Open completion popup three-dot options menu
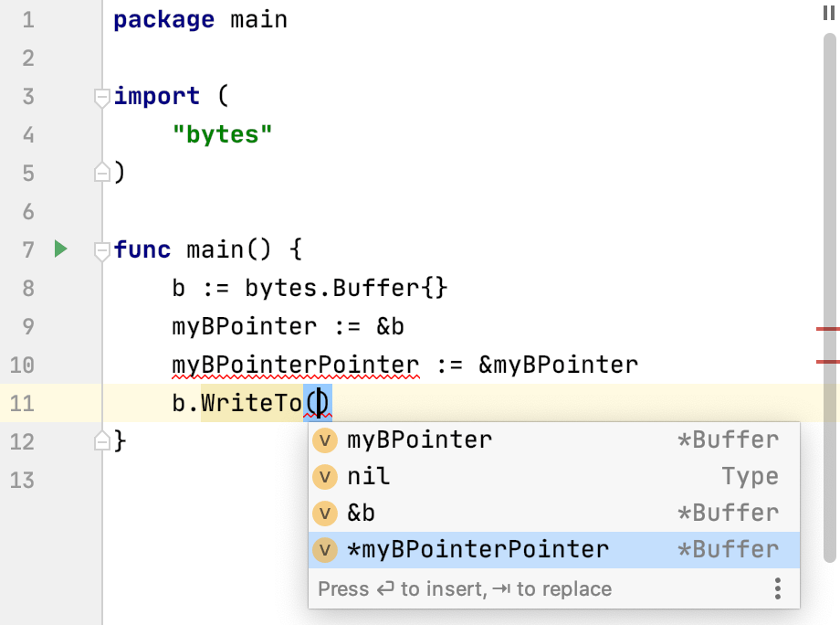840x625 pixels. [x=777, y=588]
